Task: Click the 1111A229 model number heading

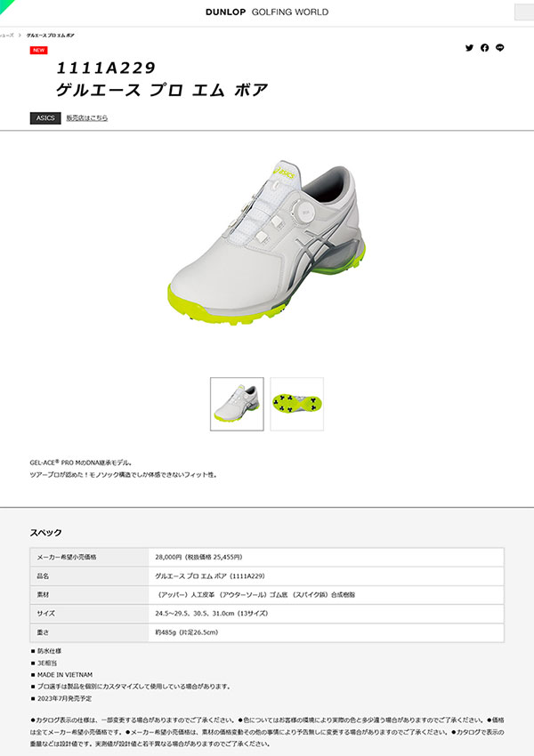Action: point(106,68)
